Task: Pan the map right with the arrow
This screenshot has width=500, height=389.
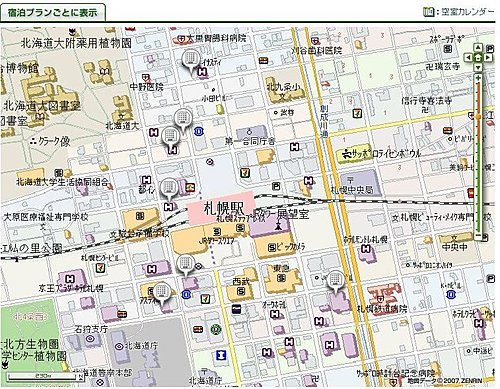Action: pyautogui.click(x=488, y=58)
